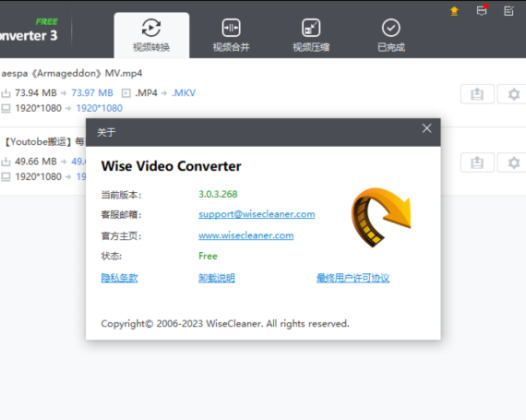526x420 pixels.
Task: Click the aespa《Armageddon》MV.mp4 file name
Action: click(71, 73)
